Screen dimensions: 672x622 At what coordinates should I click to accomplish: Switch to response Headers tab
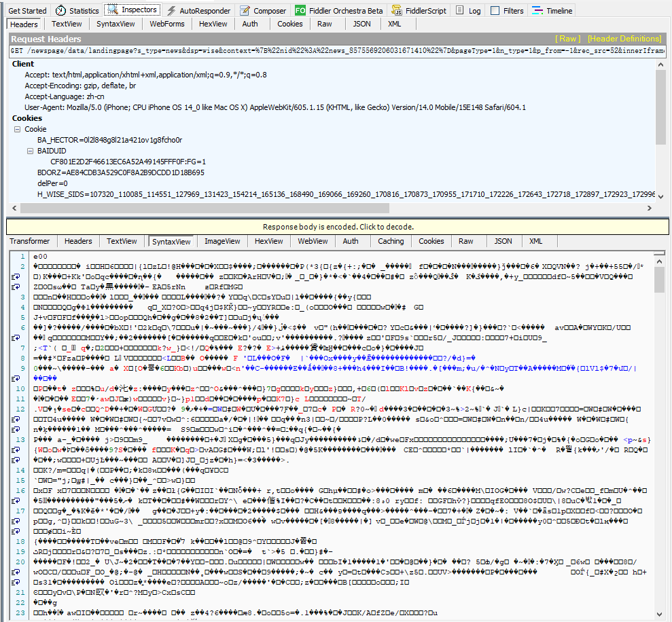tap(78, 241)
